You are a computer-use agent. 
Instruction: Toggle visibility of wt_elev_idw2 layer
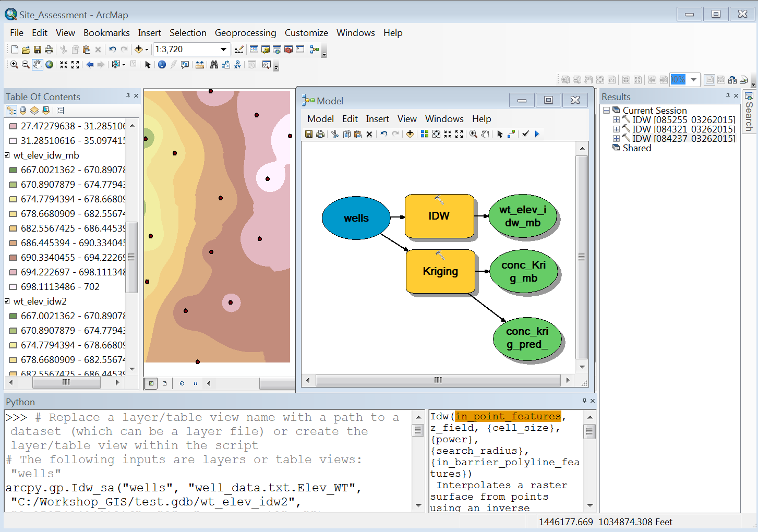coord(7,301)
